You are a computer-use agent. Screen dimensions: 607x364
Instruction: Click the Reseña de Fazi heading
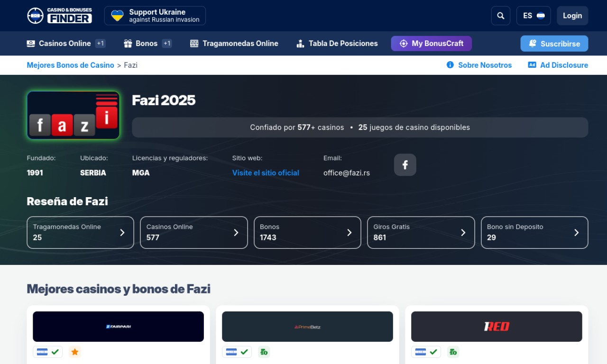[x=67, y=201]
